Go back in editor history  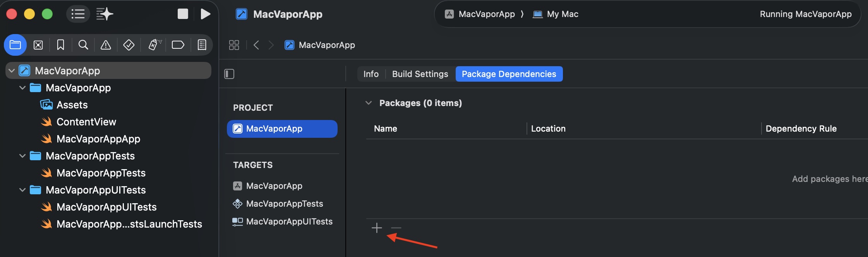point(256,45)
